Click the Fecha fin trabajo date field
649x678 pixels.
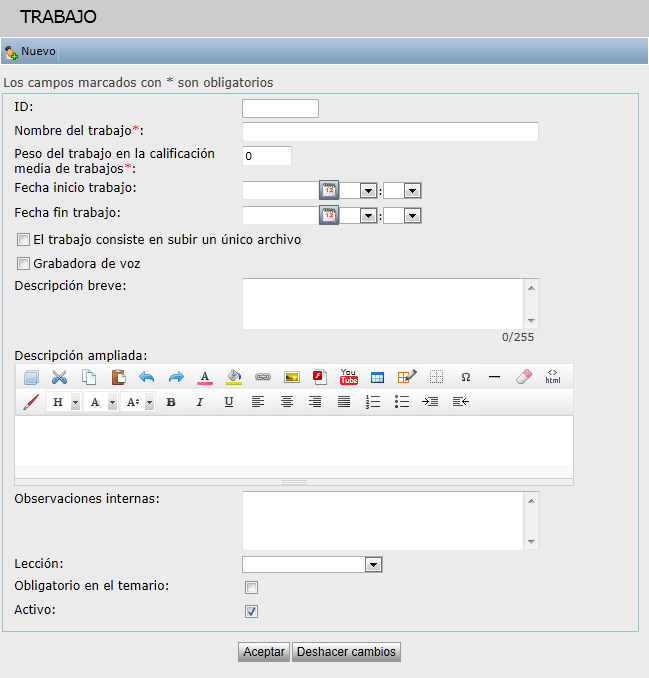tap(281, 215)
